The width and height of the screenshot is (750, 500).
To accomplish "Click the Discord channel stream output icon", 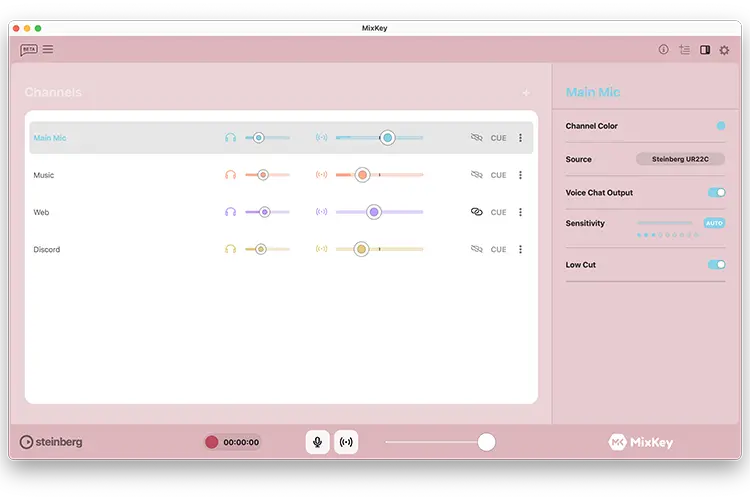I will pyautogui.click(x=321, y=249).
